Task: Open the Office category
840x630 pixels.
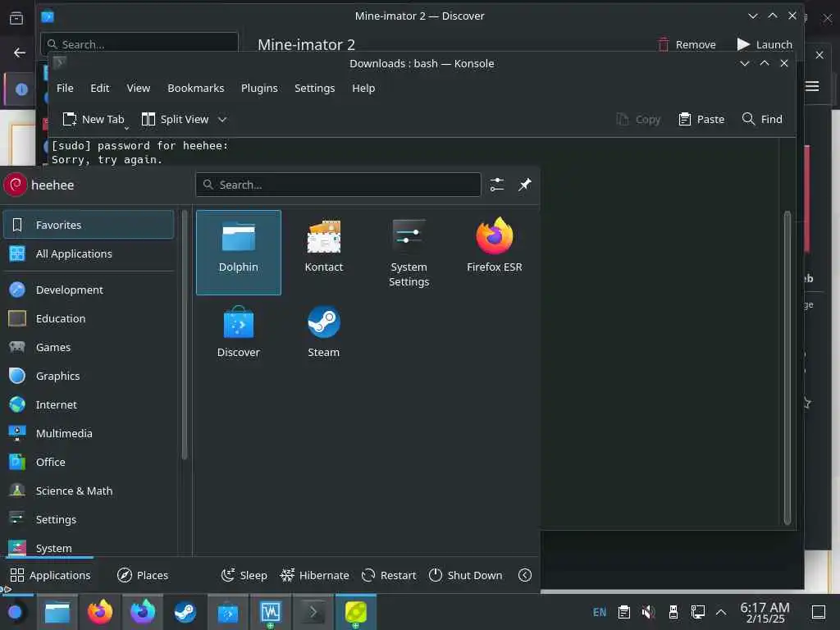Action: click(x=89, y=463)
